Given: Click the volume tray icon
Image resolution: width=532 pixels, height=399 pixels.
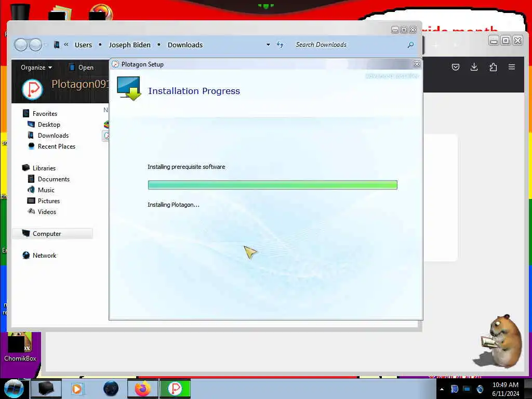Looking at the screenshot, I should pos(480,389).
